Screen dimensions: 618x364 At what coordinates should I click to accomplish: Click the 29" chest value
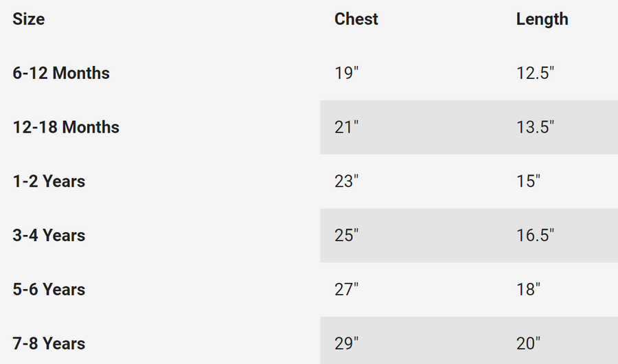[347, 343]
